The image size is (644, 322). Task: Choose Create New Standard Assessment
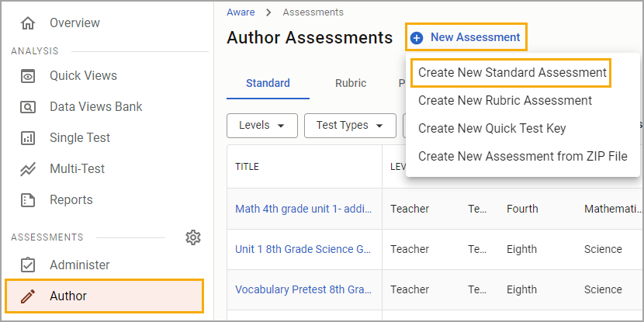(512, 73)
